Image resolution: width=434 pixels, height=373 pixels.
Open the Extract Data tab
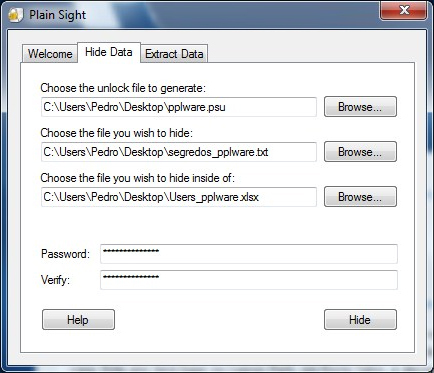[x=174, y=54]
